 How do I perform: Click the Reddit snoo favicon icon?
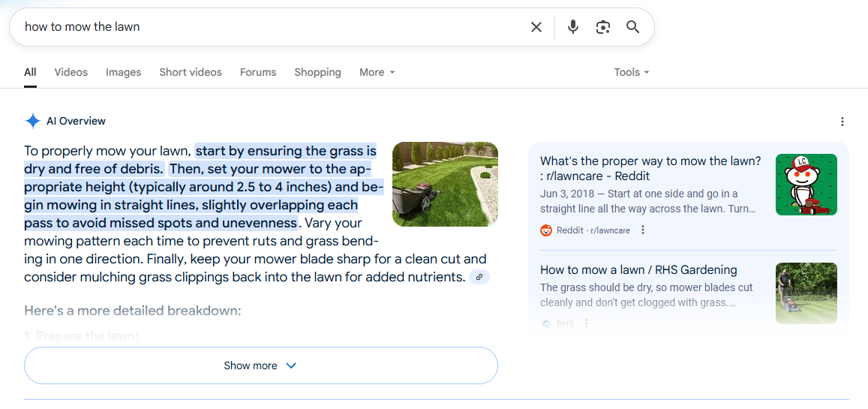tap(546, 230)
